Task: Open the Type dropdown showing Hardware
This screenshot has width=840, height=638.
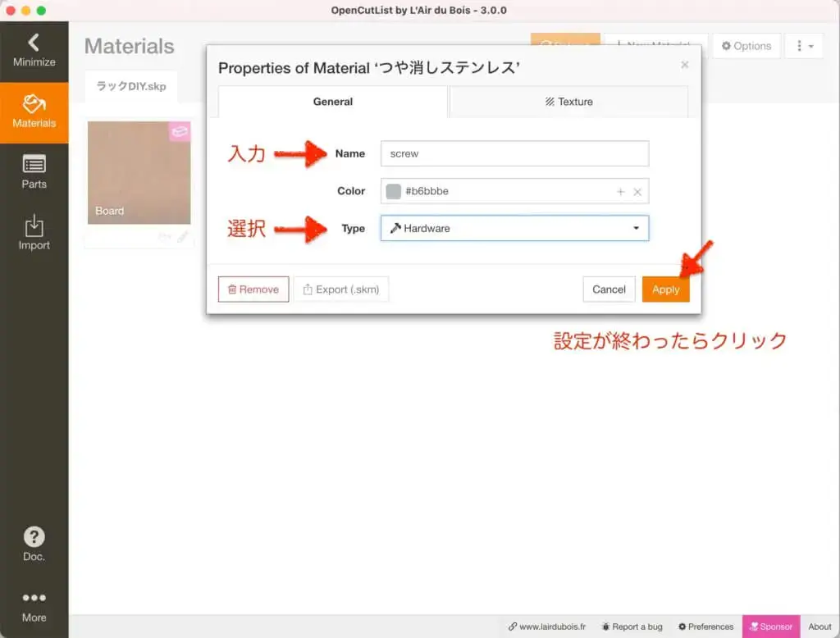Action: [514, 228]
